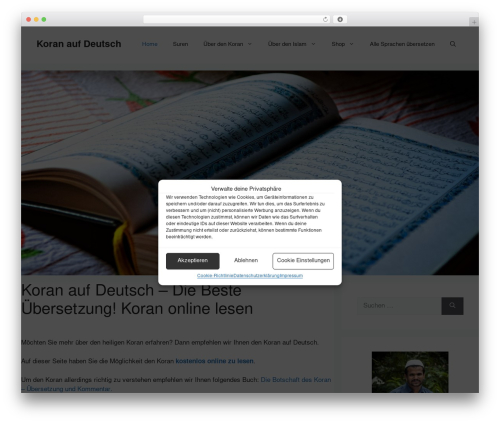Viewport: 500px width, 423px height.
Task: Click the search magnifier icon in navigation
Action: (x=452, y=44)
